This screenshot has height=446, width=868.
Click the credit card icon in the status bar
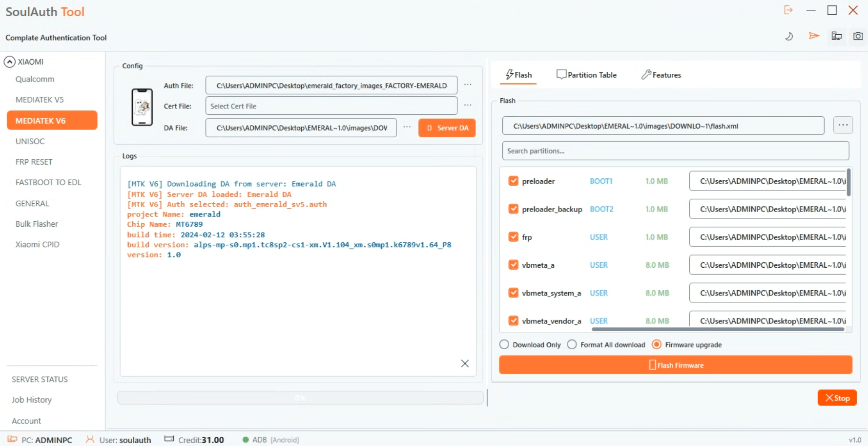point(169,439)
